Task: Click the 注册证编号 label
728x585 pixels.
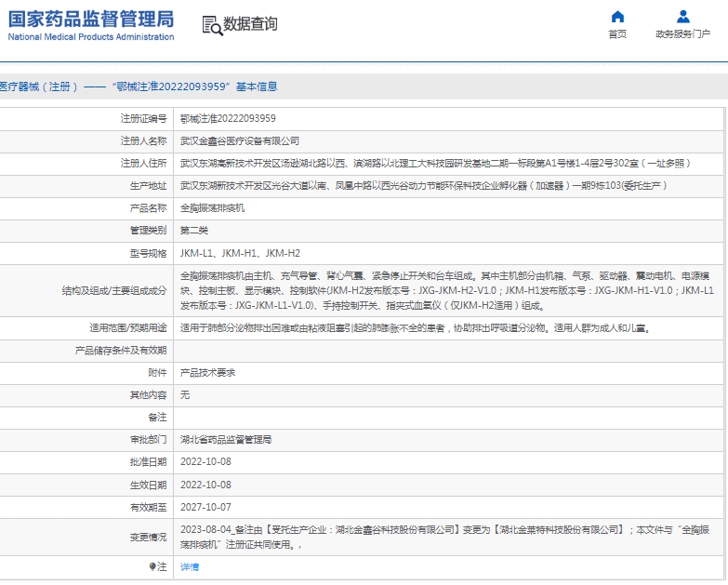Action: pos(143,119)
